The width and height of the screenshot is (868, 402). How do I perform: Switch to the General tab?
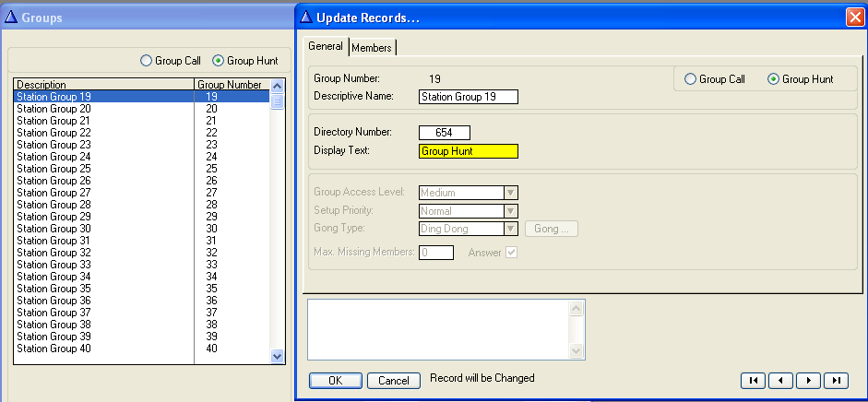pyautogui.click(x=326, y=46)
